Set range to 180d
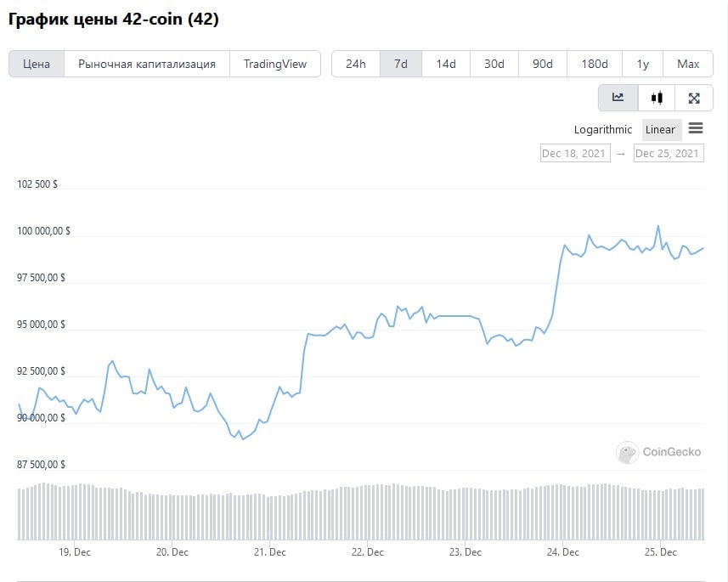Image resolution: width=728 pixels, height=582 pixels. [x=595, y=64]
